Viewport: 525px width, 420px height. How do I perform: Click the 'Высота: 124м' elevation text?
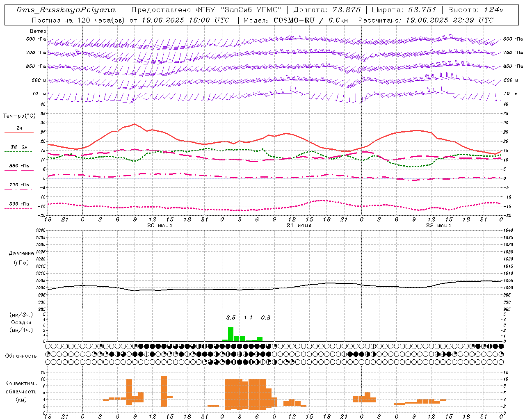tap(476, 10)
